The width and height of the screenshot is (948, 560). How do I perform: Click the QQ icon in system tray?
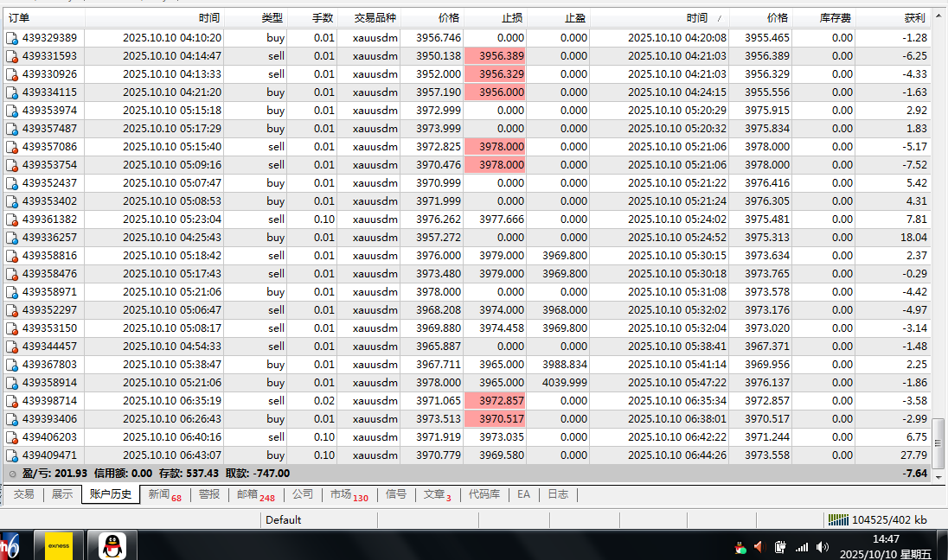pyautogui.click(x=740, y=547)
